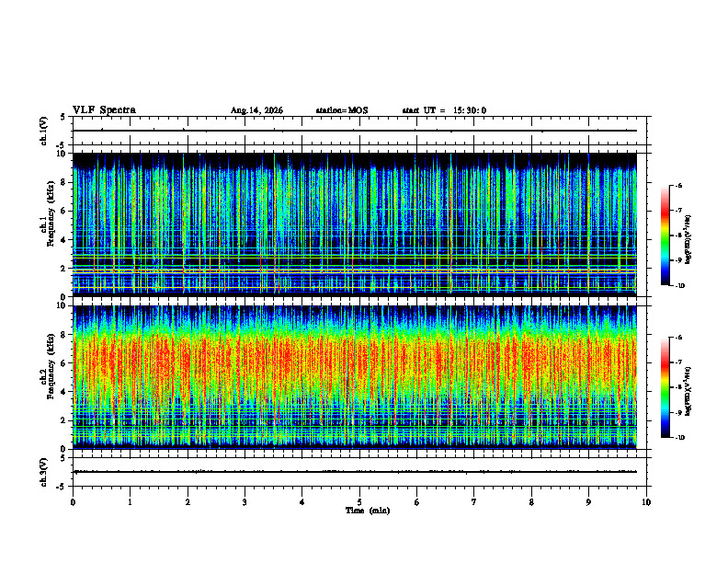Select the start UT 15:30:0 text
This screenshot has height=563, width=728.
click(444, 110)
